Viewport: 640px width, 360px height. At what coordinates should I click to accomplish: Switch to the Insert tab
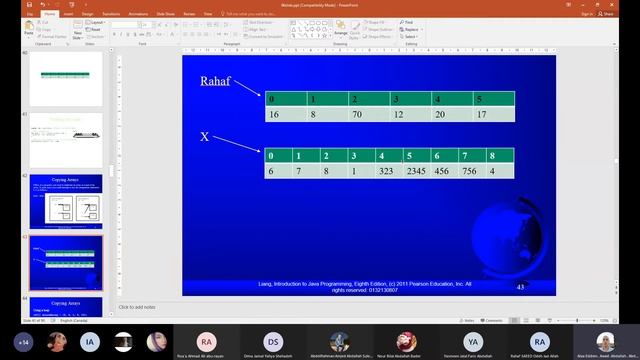pos(68,14)
